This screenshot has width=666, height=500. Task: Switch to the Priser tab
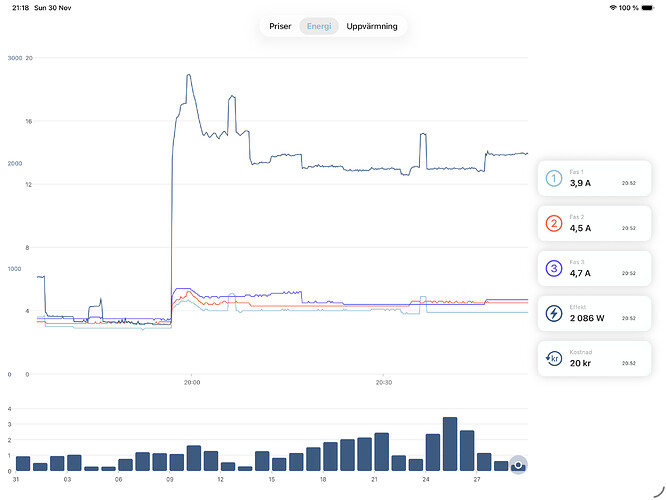tap(280, 26)
